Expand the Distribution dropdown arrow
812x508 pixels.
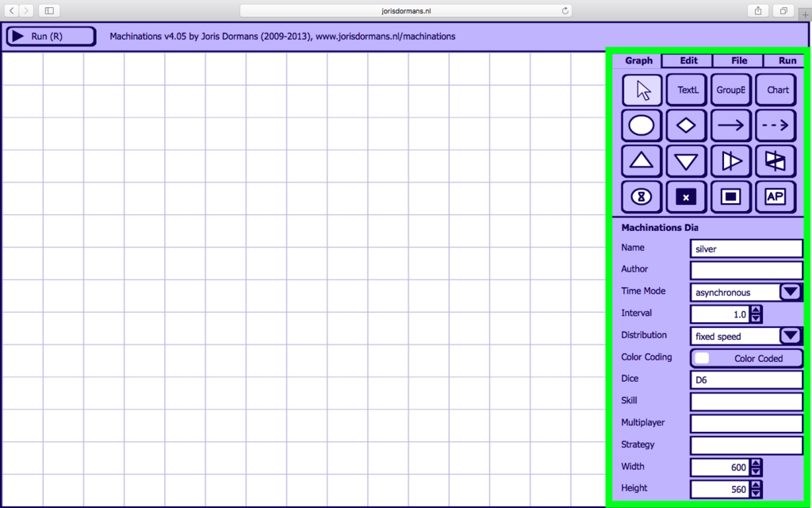tap(791, 336)
